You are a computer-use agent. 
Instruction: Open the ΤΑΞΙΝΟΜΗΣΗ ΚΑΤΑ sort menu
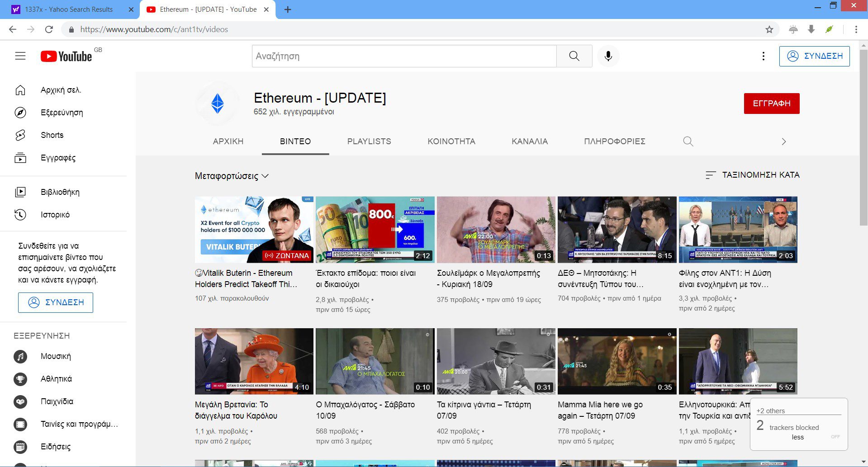tap(753, 175)
